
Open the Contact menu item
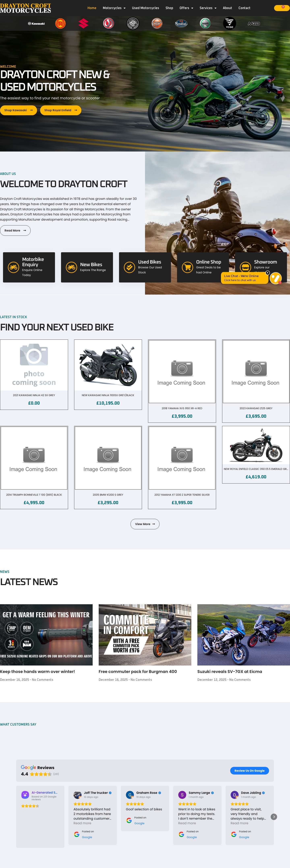tap(244, 8)
